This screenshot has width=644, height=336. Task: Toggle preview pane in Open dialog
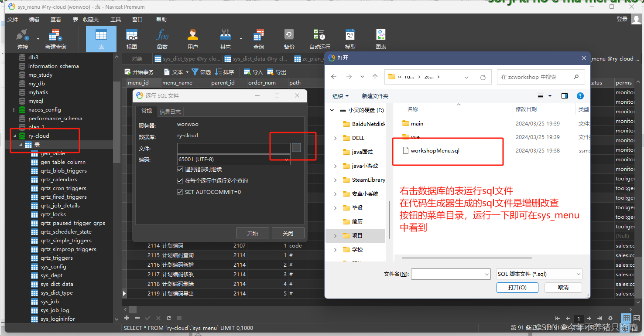pos(565,96)
